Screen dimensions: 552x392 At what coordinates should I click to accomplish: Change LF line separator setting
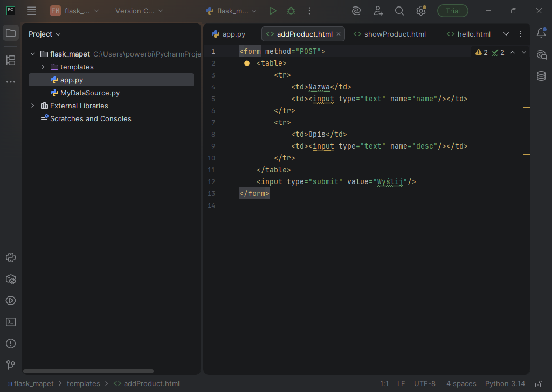coord(401,383)
